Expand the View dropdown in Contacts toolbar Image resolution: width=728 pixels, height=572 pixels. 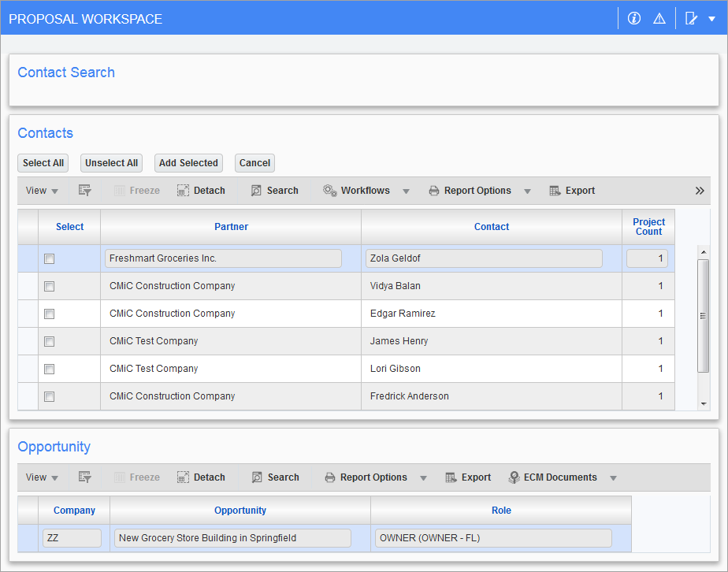point(41,190)
